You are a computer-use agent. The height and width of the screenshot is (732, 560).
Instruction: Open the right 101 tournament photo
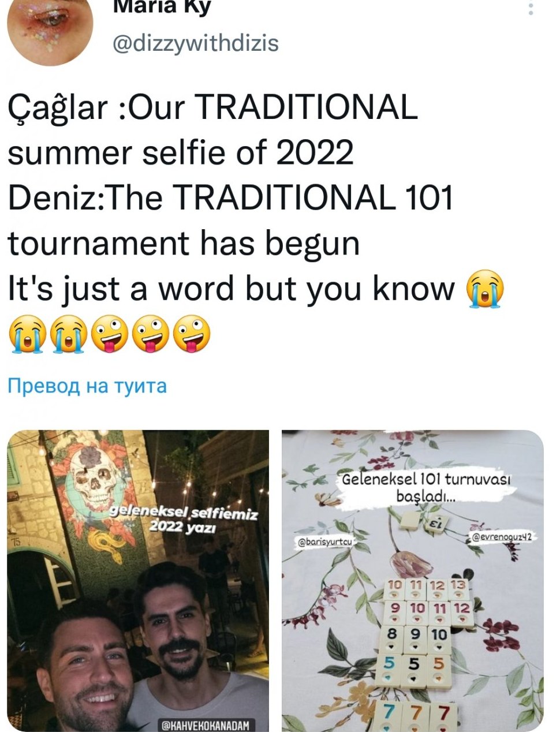[x=412, y=581]
